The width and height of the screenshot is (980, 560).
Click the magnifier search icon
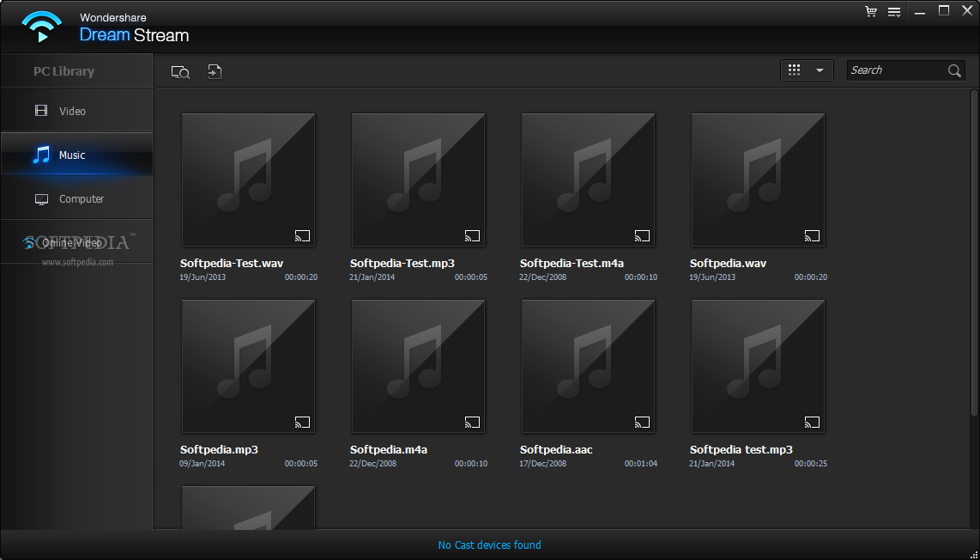954,70
